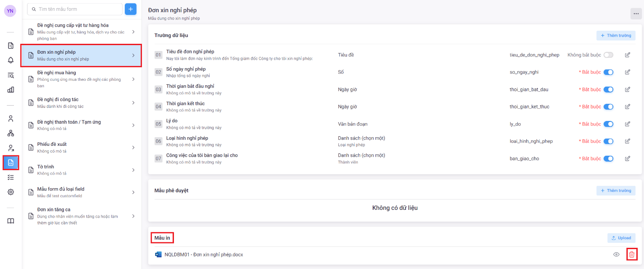This screenshot has width=644, height=269.
Task: Toggle required switch for 'Thời gian kết thúc'
Action: (608, 107)
